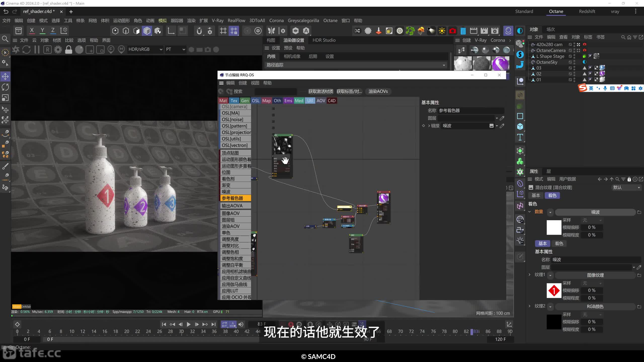Select 参考着色器 in node list

click(235, 198)
